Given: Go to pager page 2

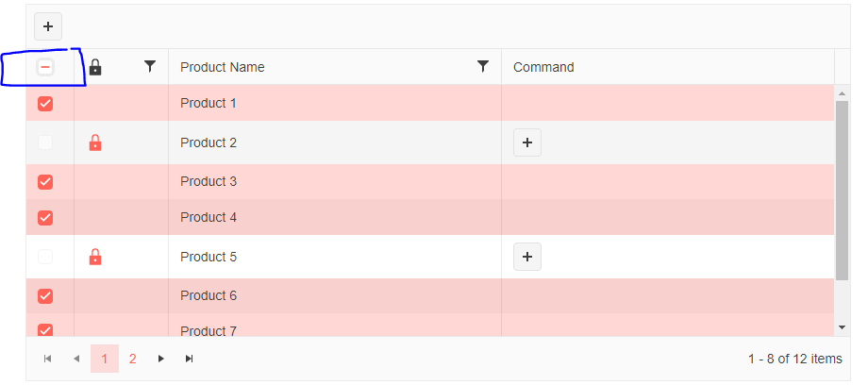Looking at the screenshot, I should 132,359.
